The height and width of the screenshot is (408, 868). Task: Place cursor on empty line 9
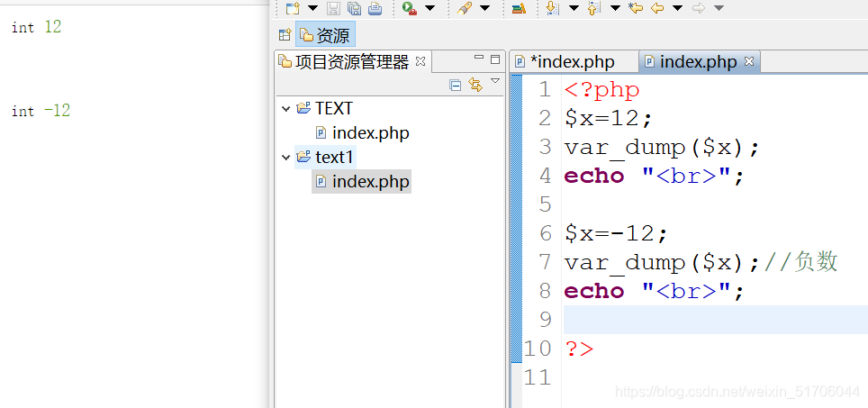coord(716,320)
